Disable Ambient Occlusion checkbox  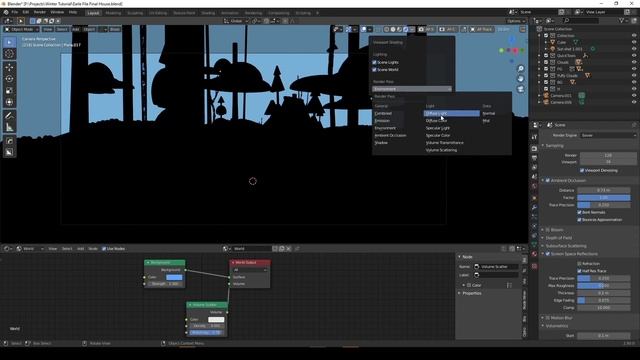click(x=548, y=180)
